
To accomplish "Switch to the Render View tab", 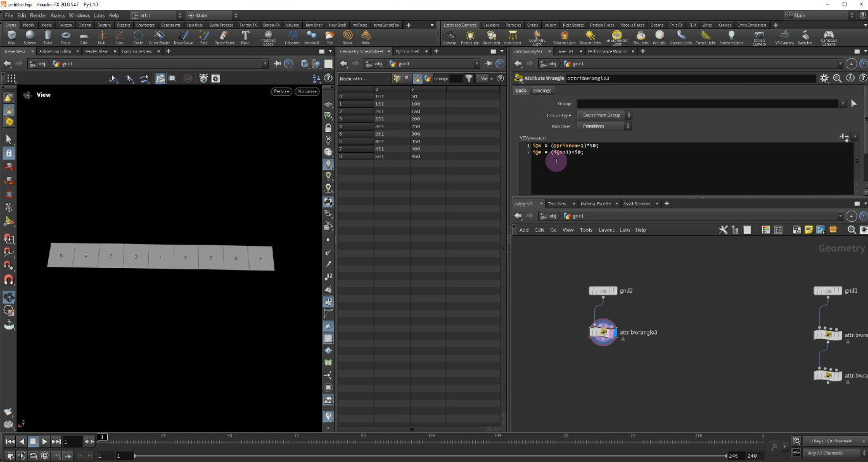I will pyautogui.click(x=97, y=51).
